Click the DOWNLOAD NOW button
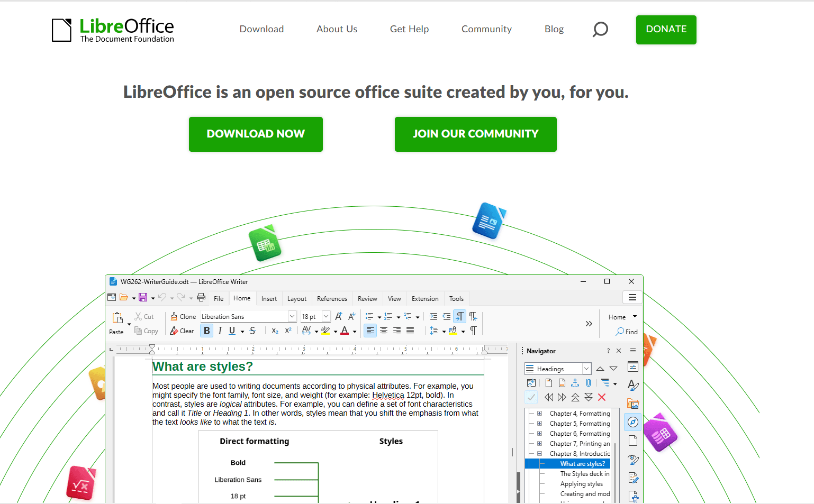Viewport: 814px width, 504px height. click(256, 134)
